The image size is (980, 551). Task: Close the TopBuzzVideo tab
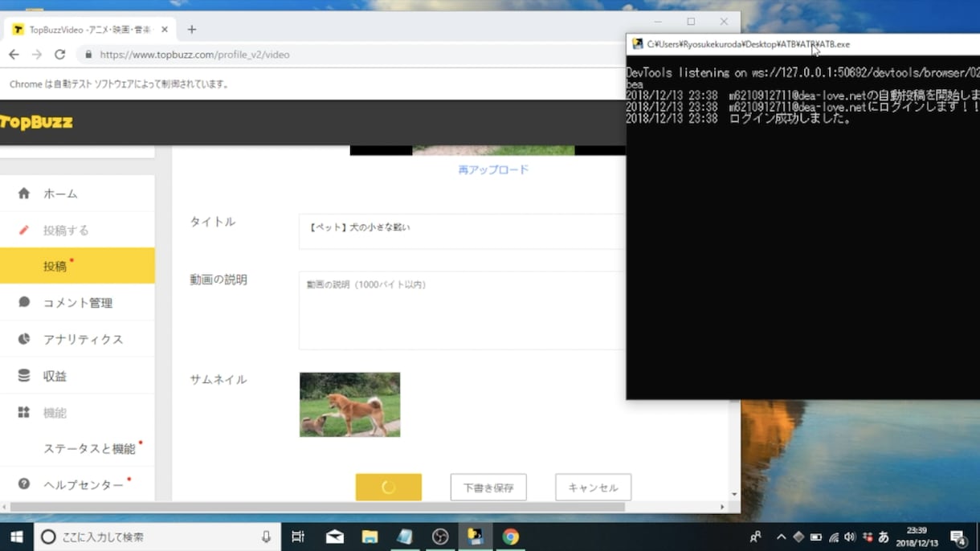165,30
